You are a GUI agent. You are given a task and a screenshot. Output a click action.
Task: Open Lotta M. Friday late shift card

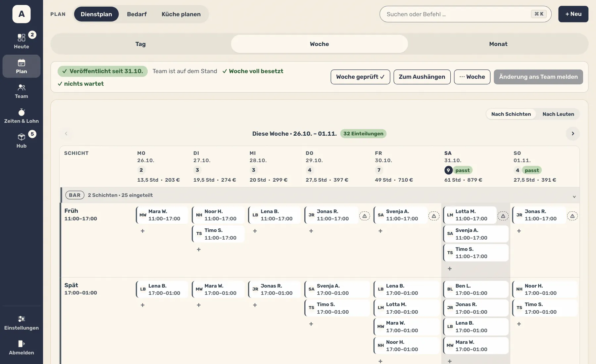[x=406, y=308]
